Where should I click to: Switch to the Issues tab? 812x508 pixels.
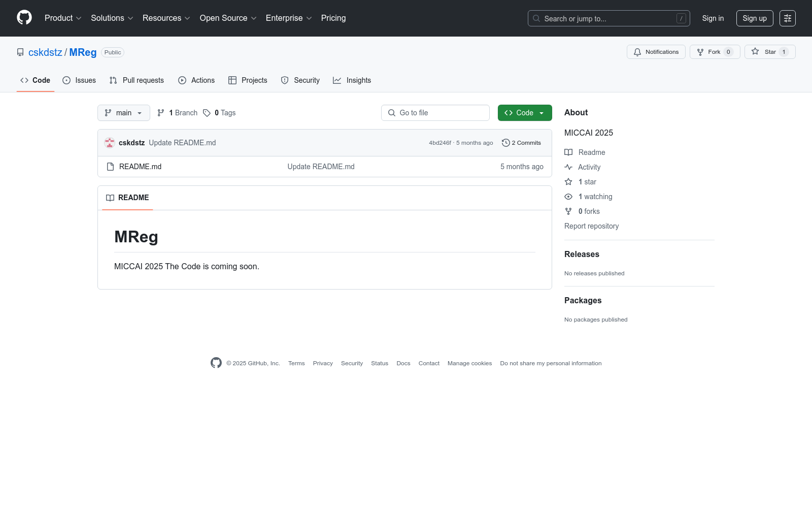coord(79,80)
